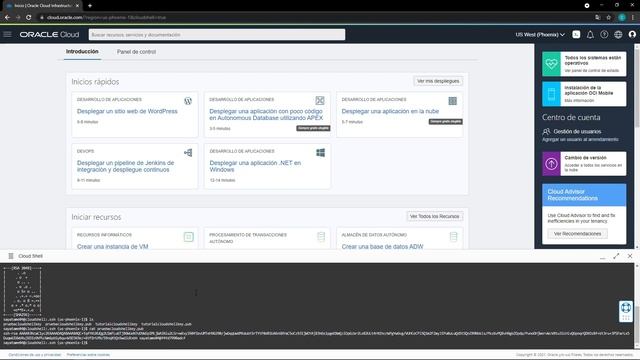
Task: Open Desplegar una aplicación en la nube
Action: pos(390,111)
